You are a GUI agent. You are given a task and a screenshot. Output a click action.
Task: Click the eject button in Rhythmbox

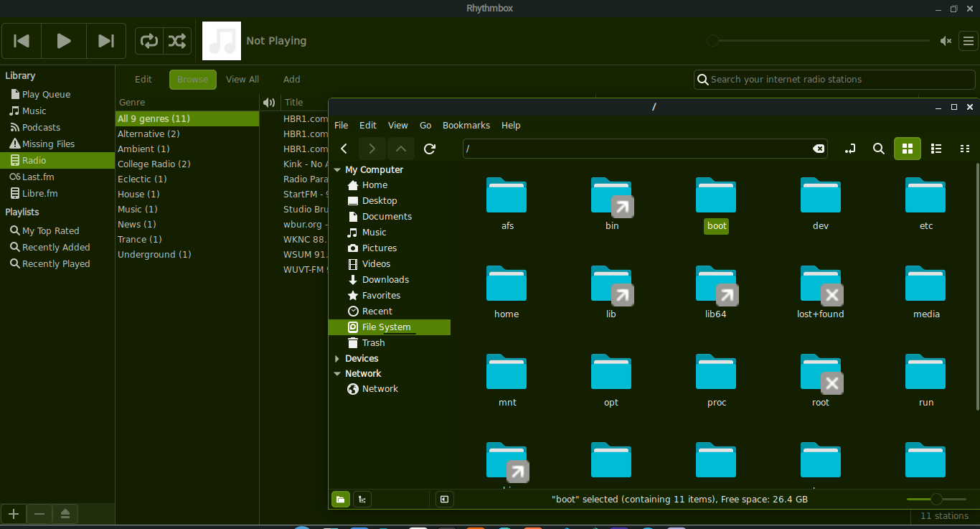click(65, 514)
